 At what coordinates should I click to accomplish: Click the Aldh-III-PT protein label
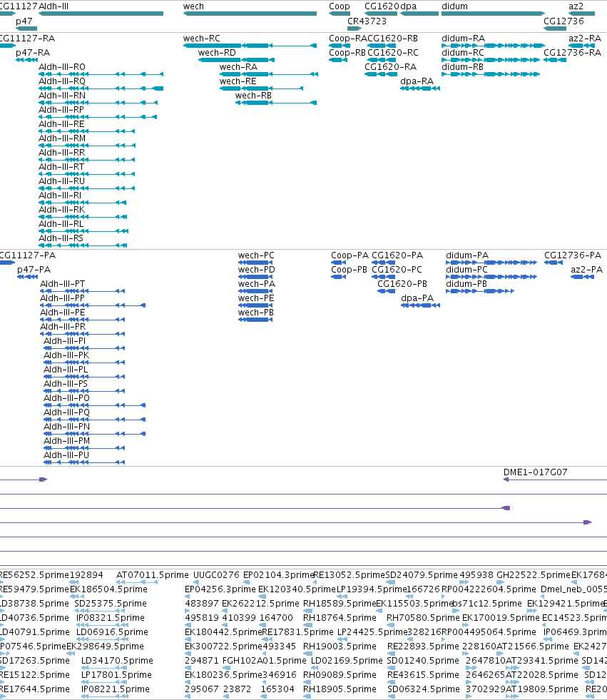pyautogui.click(x=63, y=284)
